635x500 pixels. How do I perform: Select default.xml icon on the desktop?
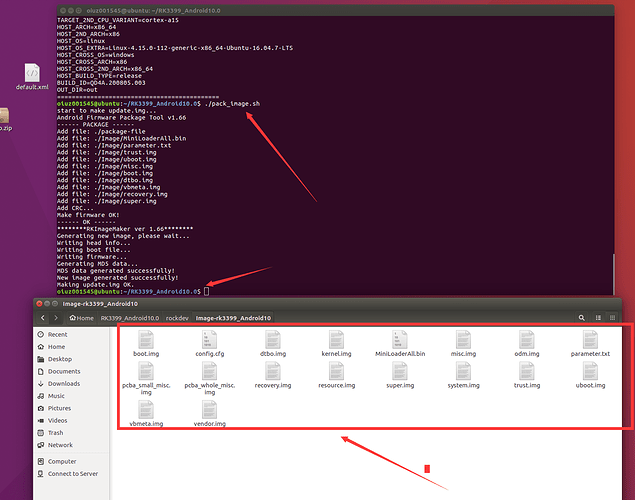tap(32, 74)
